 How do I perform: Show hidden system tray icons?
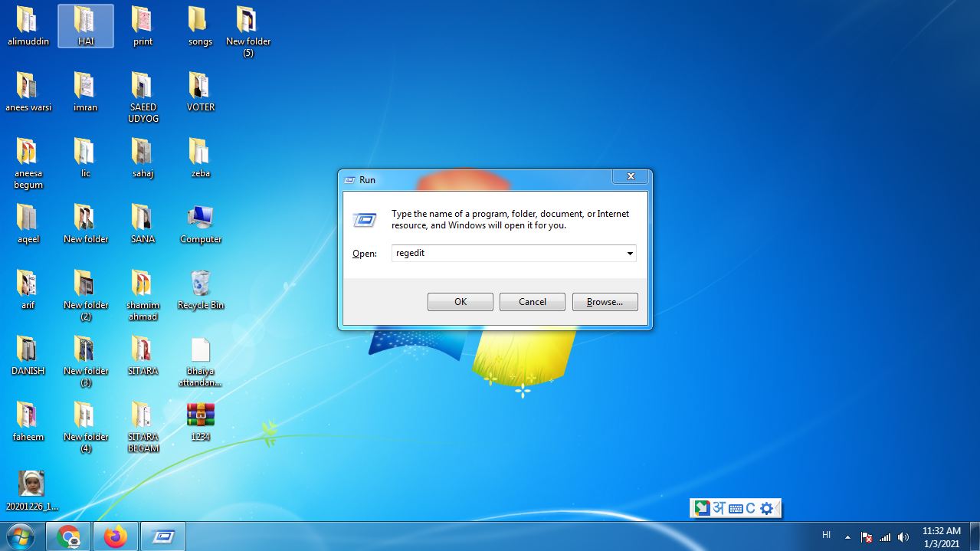[847, 536]
